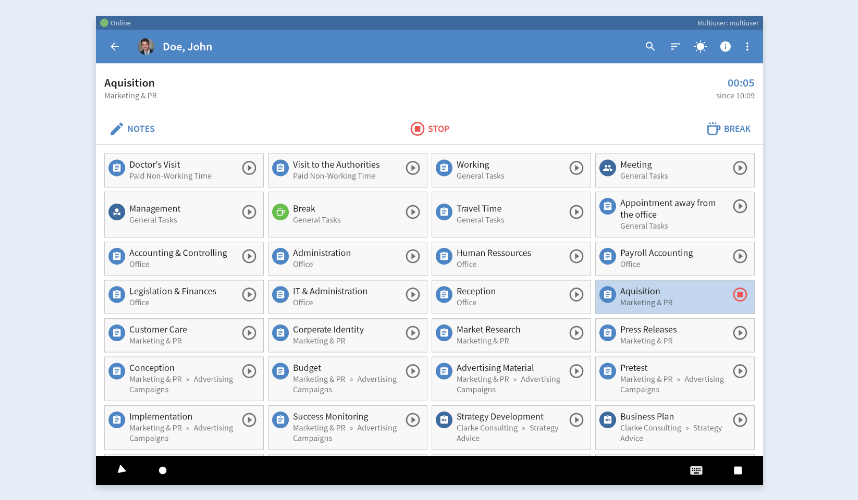The image size is (858, 500).
Task: Click the back arrow in header
Action: click(x=115, y=47)
